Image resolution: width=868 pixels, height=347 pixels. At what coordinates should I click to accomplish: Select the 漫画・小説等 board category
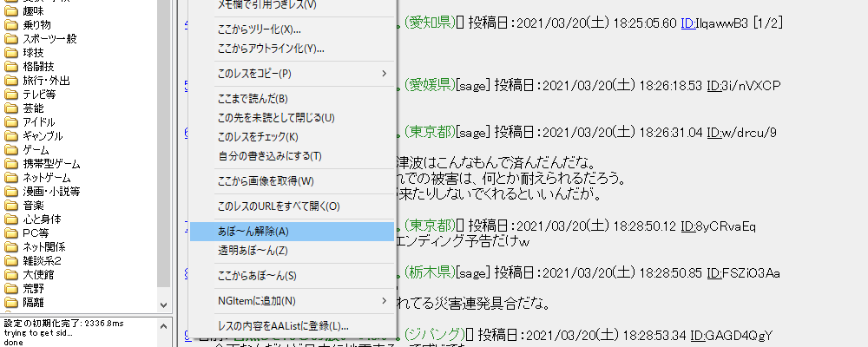[x=51, y=192]
